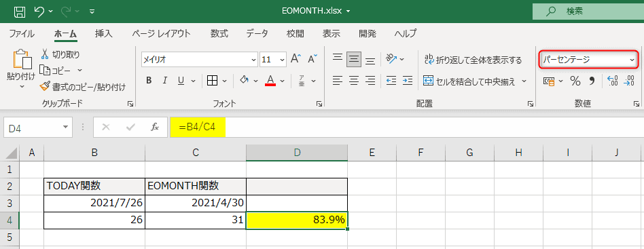Open Customize Quick Access Toolbar dropdown

point(92,12)
